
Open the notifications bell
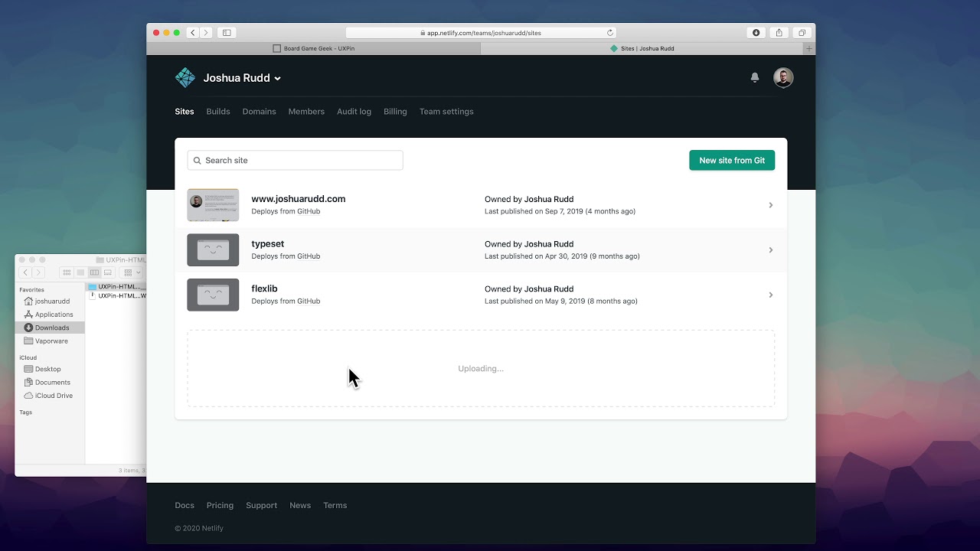(x=755, y=77)
